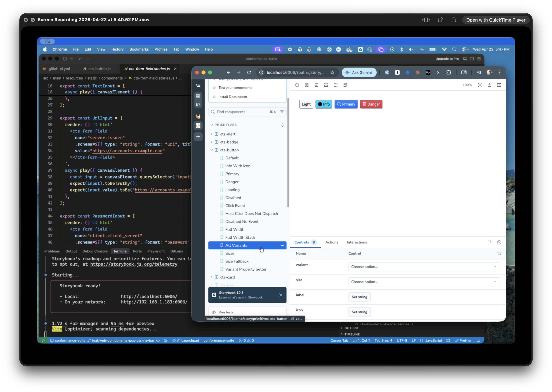Click Set string for the icon control

pyautogui.click(x=359, y=312)
